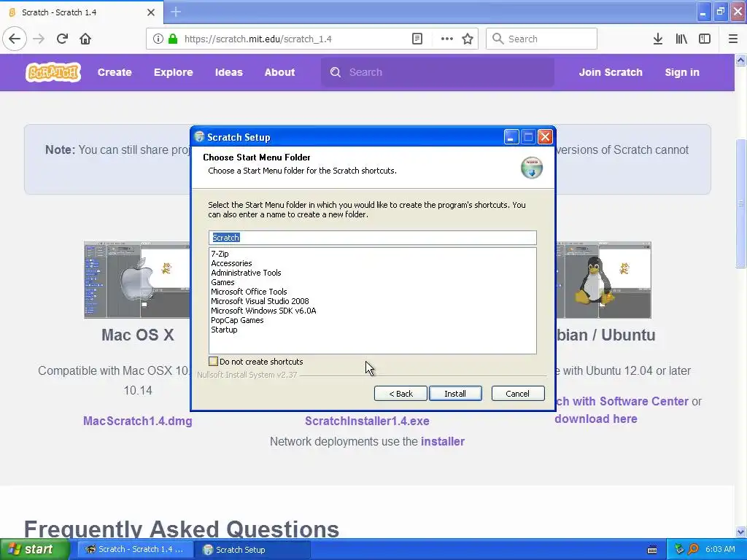Open the Firefox hamburger menu
The width and height of the screenshot is (747, 560).
733,39
